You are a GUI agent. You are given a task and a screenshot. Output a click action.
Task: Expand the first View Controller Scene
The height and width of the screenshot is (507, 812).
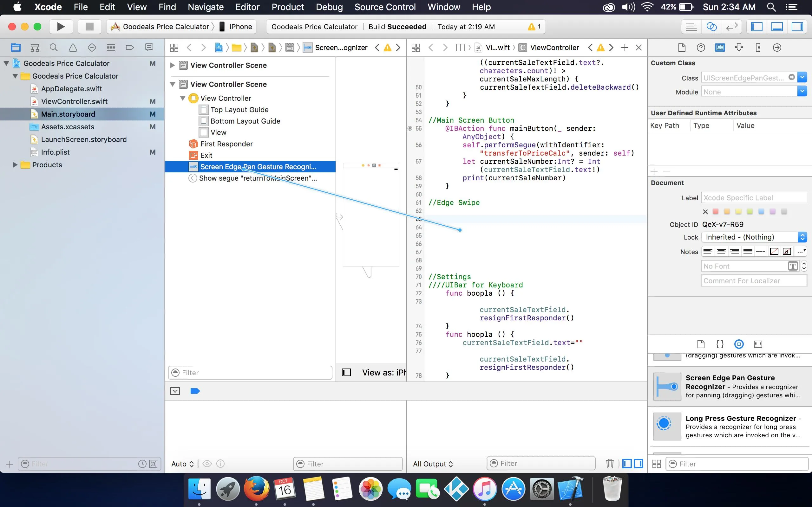pos(172,65)
